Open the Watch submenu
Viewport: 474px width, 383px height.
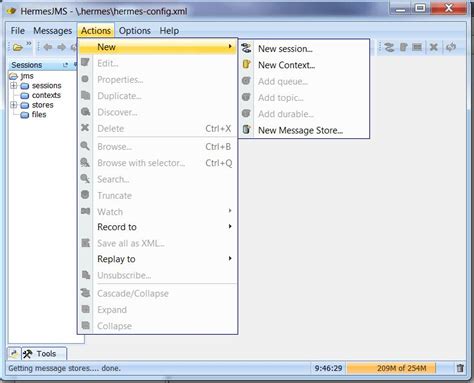pyautogui.click(x=157, y=212)
